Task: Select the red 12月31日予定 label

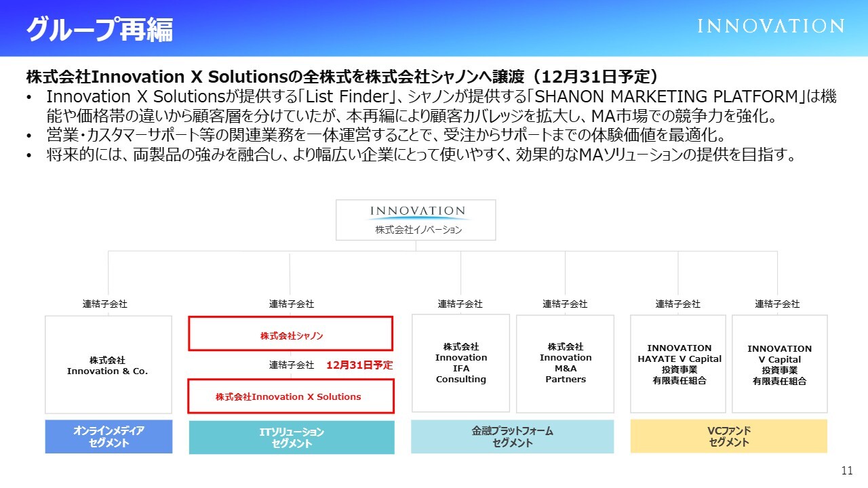Action: click(x=359, y=365)
